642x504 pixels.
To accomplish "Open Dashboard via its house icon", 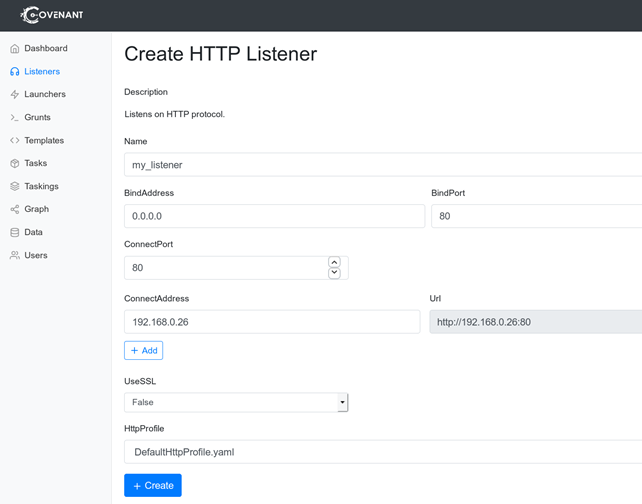I will (15, 48).
